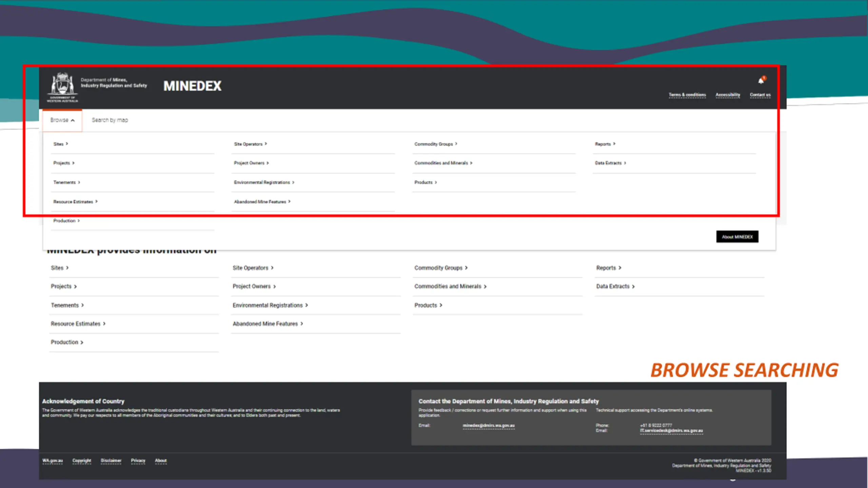Screen dimensions: 868x488
Task: Open WA.gov.au footer link
Action: point(53,461)
